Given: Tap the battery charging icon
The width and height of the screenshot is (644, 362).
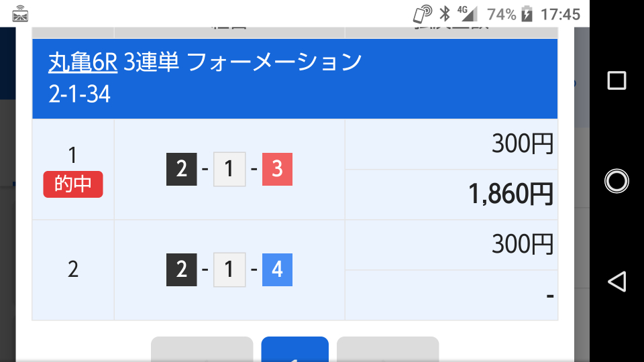Looking at the screenshot, I should coord(527,14).
